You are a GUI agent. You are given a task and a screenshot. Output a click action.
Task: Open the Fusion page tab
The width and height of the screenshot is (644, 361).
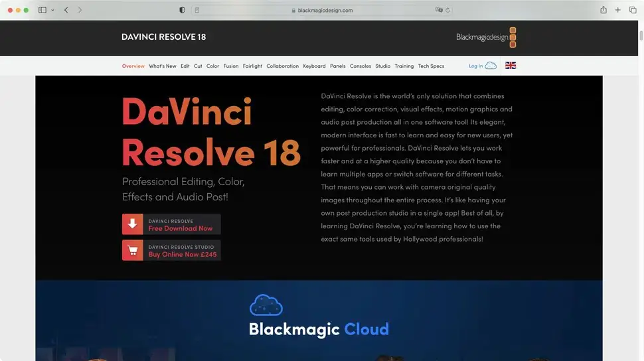tap(231, 66)
